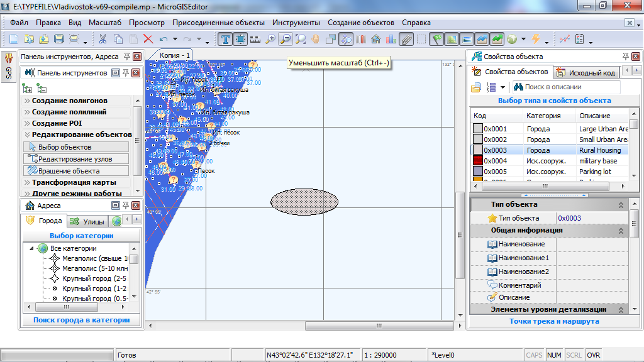
Task: Click the lightning bolt toolbar icon
Action: tap(536, 39)
